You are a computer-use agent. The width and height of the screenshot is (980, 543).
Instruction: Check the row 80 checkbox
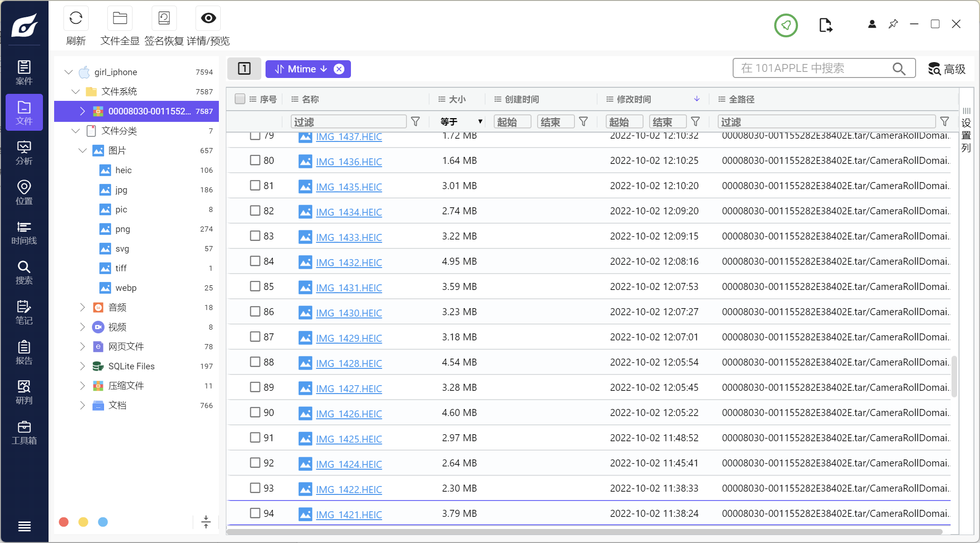[x=255, y=160]
